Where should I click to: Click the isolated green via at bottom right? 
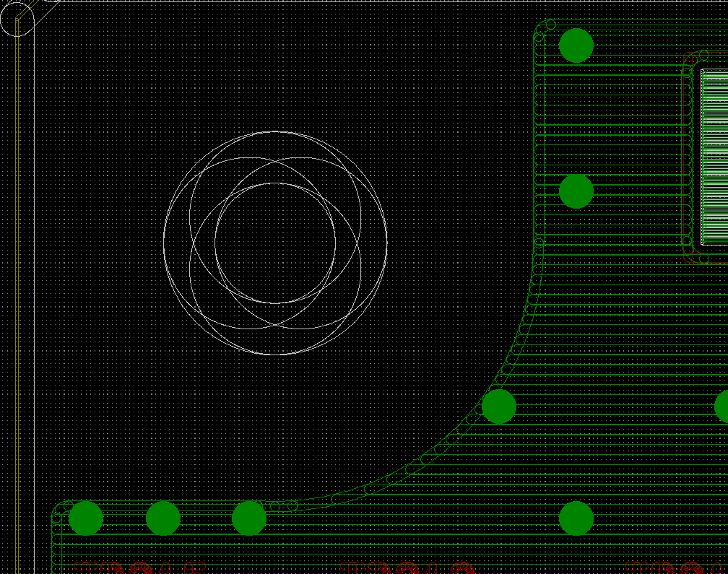point(576,518)
